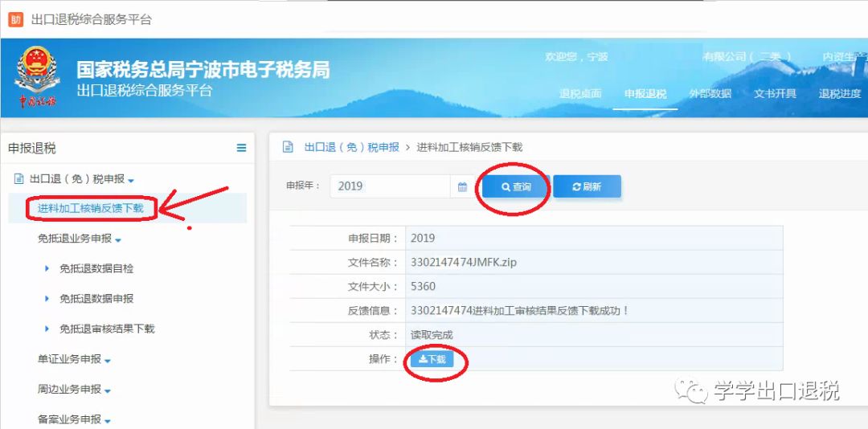The height and width of the screenshot is (429, 868).
Task: Click the breadcrumb document icon
Action: [x=287, y=147]
